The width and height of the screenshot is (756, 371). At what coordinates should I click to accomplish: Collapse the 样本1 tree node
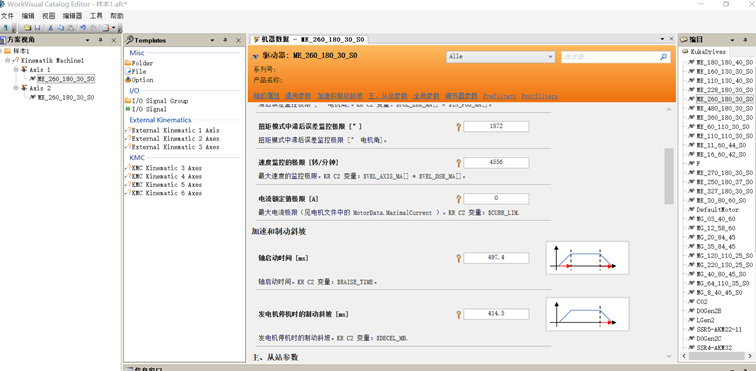[2, 51]
